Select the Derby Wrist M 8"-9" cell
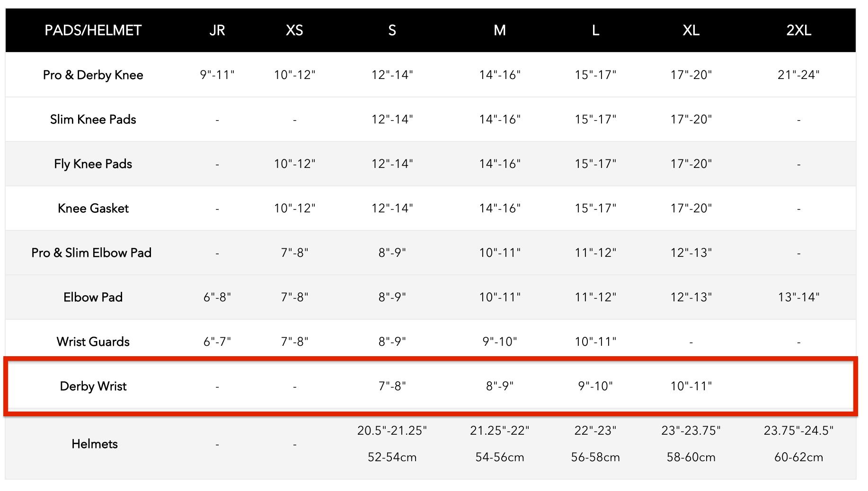The height and width of the screenshot is (491, 868). point(500,386)
